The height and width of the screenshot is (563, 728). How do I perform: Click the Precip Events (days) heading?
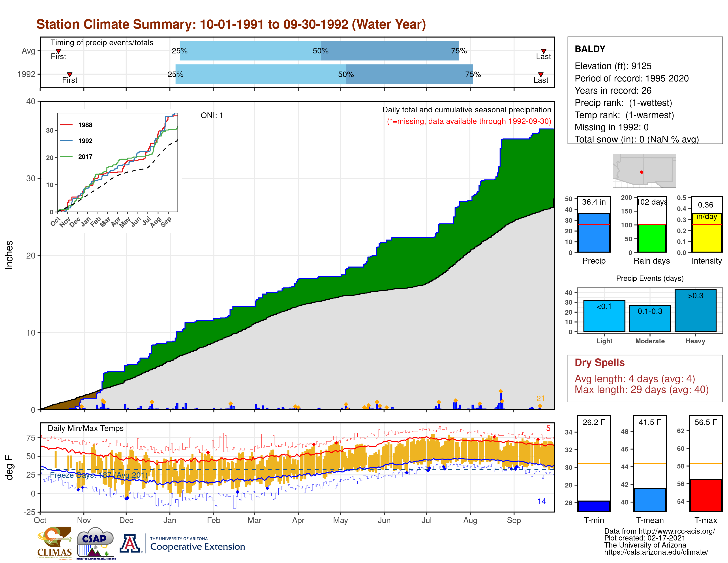tap(650, 278)
